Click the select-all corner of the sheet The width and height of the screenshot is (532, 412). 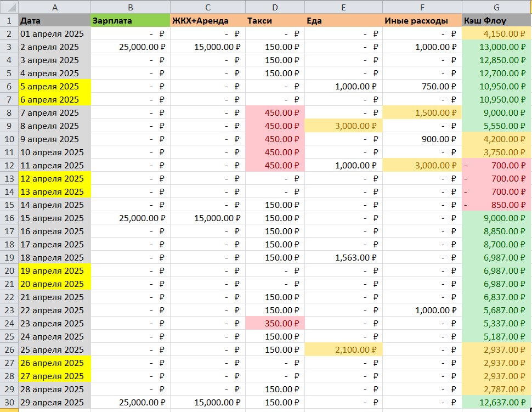coord(9,7)
